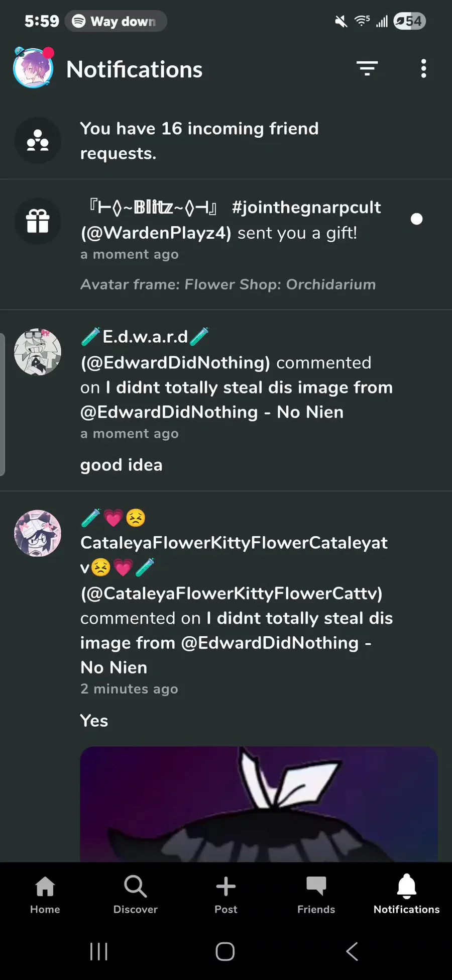452x980 pixels.
Task: Click the unread dot on gift notification
Action: pyautogui.click(x=416, y=219)
